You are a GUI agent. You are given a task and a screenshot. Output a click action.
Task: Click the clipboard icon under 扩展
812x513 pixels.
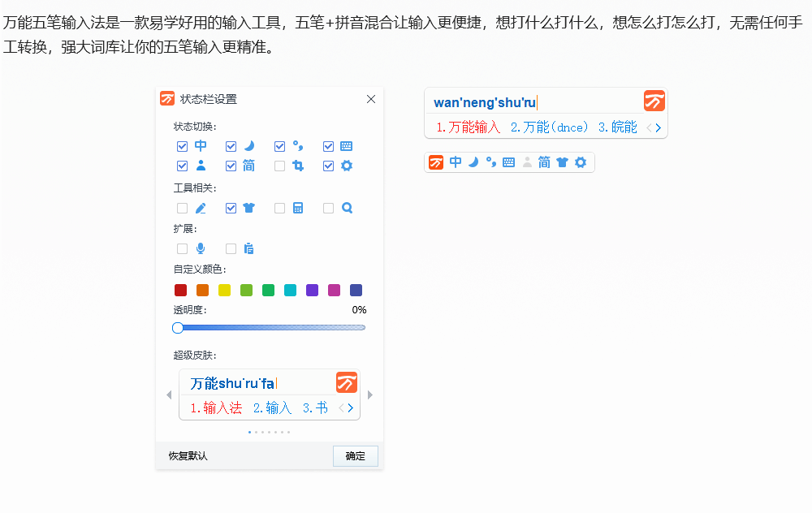249,248
